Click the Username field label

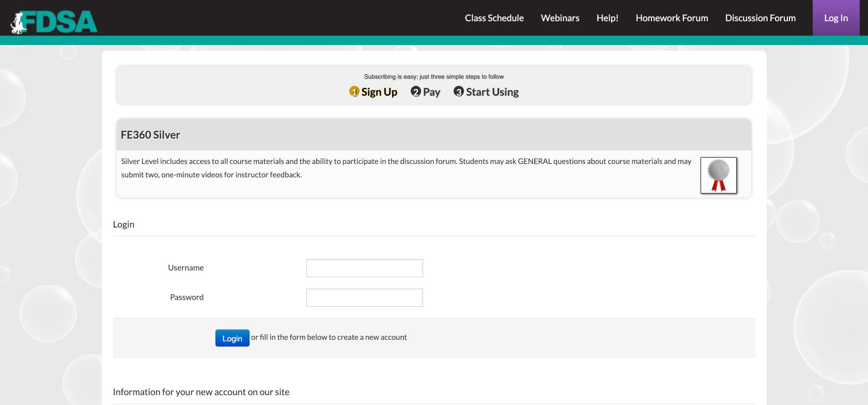click(185, 268)
